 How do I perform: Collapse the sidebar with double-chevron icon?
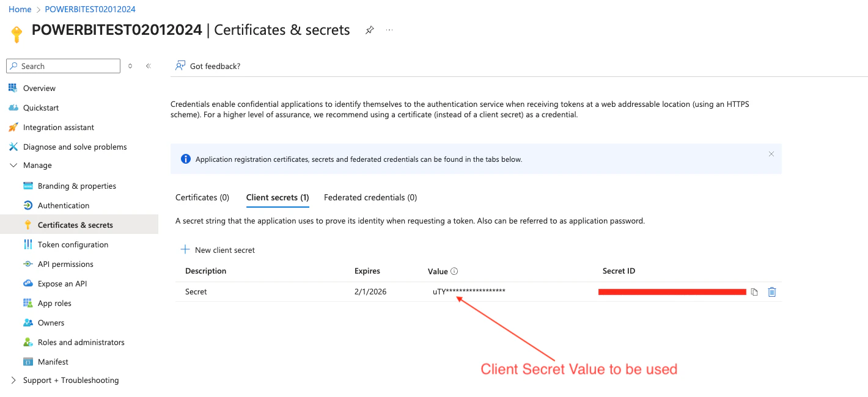[x=148, y=66]
